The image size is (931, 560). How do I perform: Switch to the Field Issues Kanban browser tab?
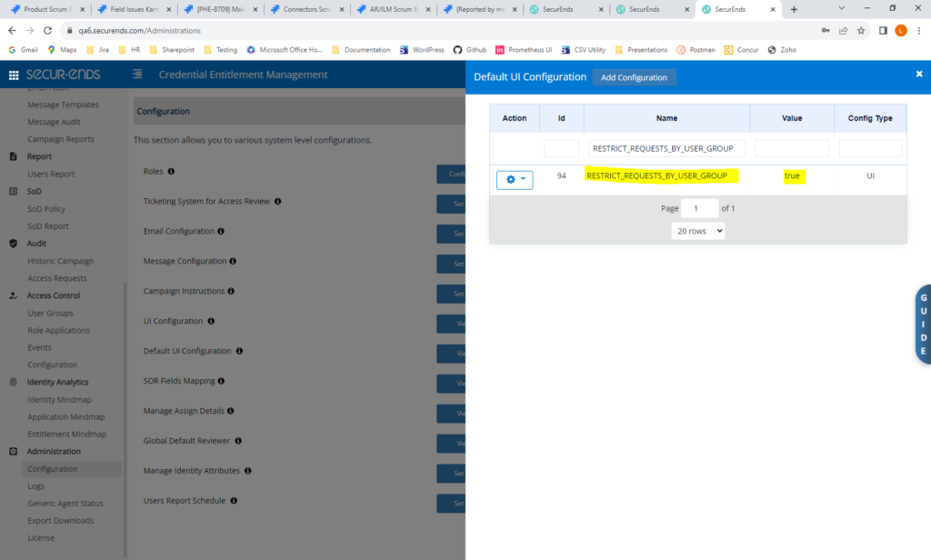[134, 9]
